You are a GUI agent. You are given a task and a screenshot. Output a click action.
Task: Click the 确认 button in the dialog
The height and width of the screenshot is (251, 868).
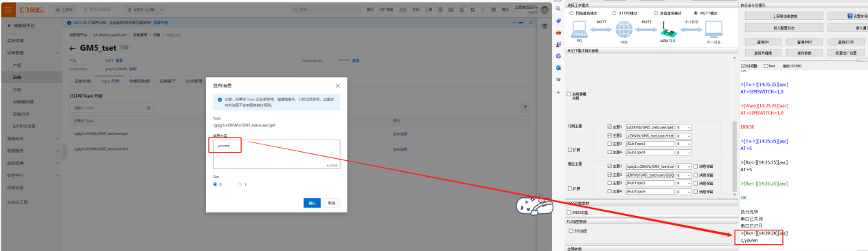(x=312, y=203)
